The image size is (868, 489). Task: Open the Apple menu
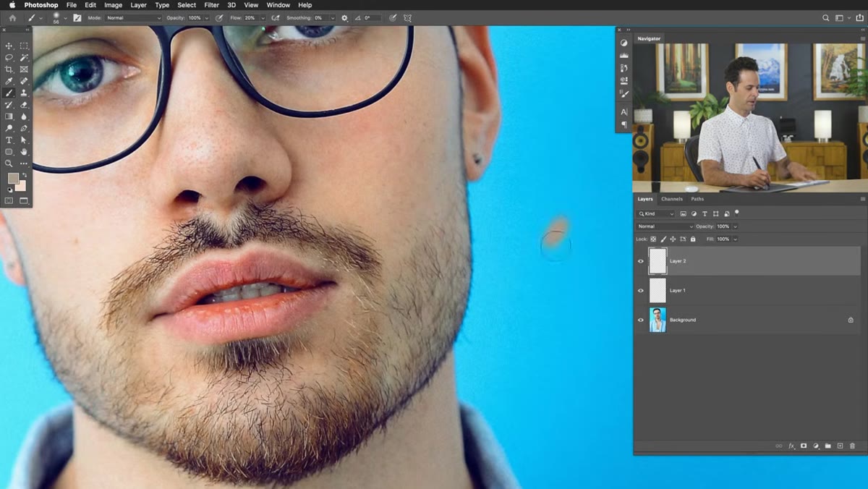(12, 5)
